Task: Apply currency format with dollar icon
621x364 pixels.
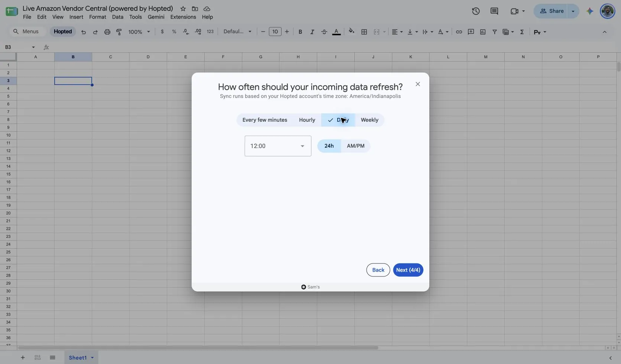Action: pyautogui.click(x=162, y=32)
